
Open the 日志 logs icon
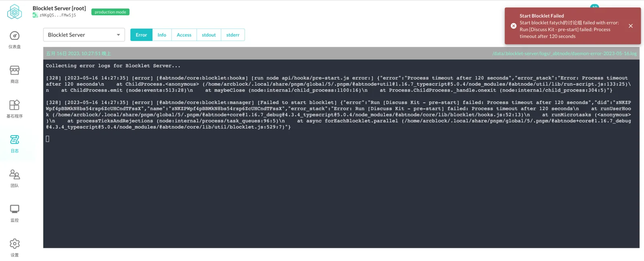14,140
